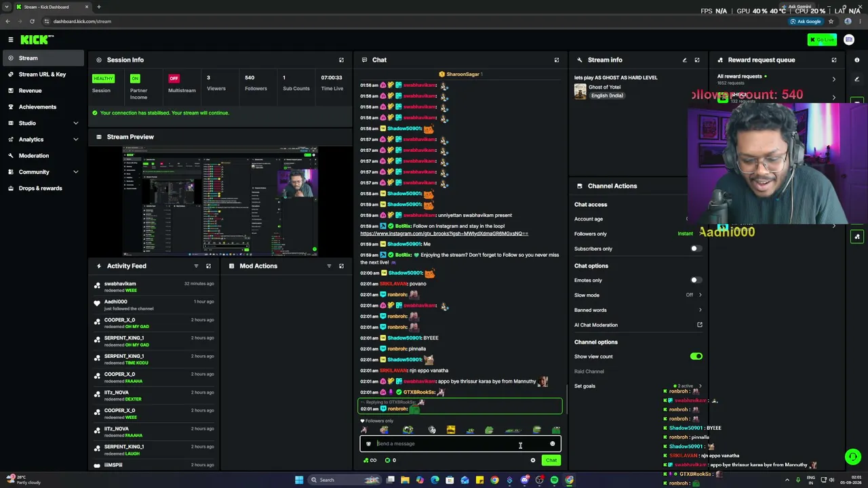Open chat settings gear icon
This screenshot has width=868, height=488.
pyautogui.click(x=533, y=460)
